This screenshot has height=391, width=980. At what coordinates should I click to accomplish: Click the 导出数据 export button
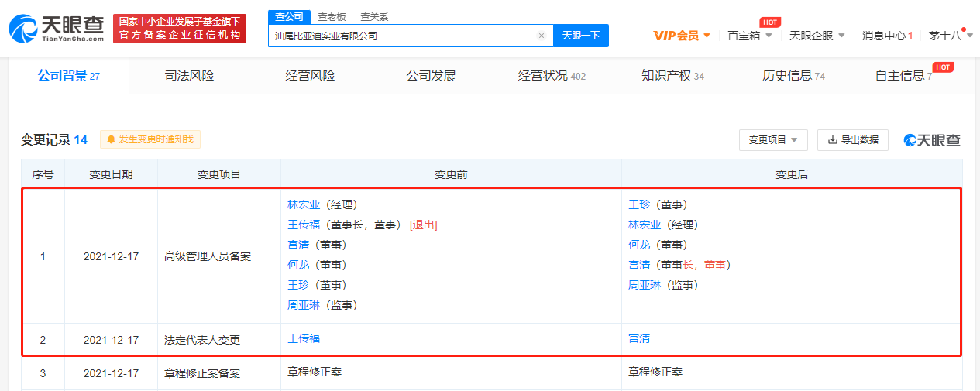click(x=852, y=140)
